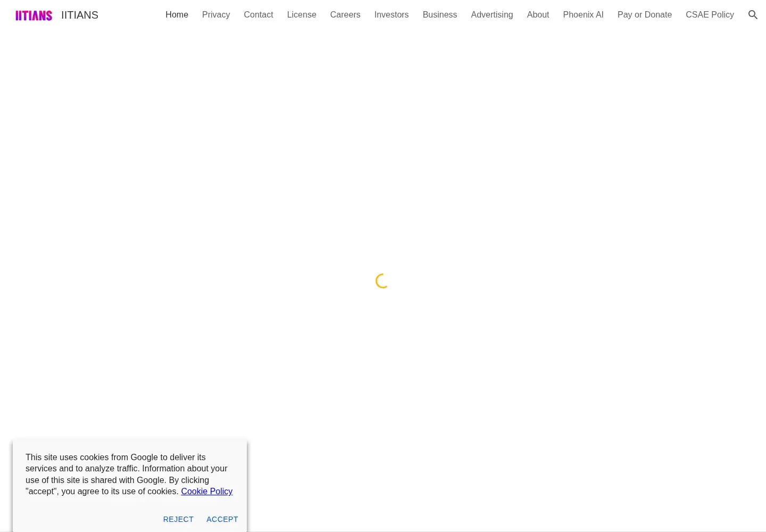This screenshot has width=766, height=532.
Task: Open the CSAE Policy page
Action: tap(710, 15)
